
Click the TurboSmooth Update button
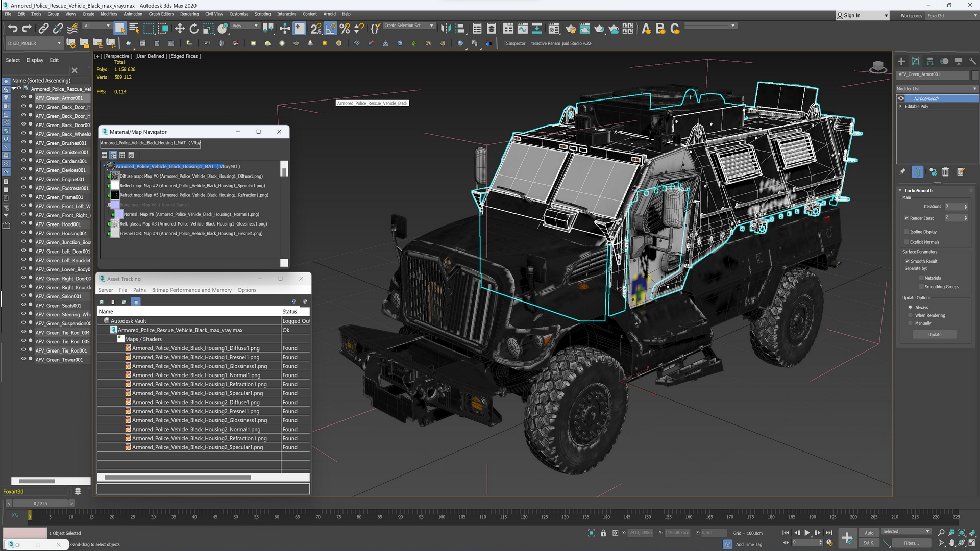pyautogui.click(x=935, y=335)
